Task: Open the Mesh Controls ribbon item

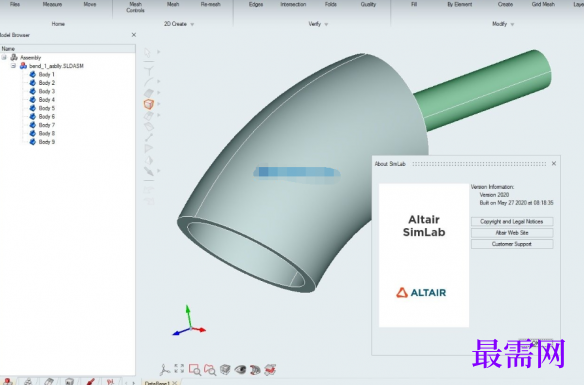Action: pos(135,7)
